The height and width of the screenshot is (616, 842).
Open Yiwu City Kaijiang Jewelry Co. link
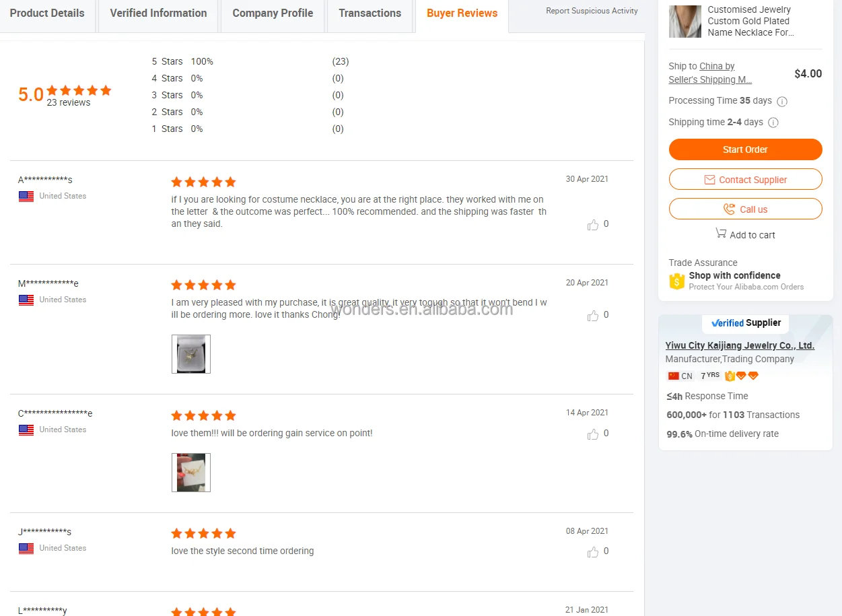740,345
